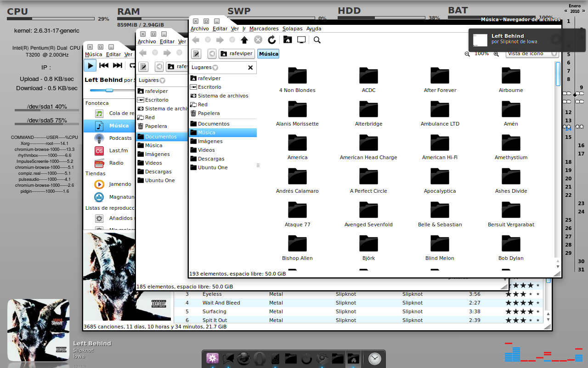Select Descargas in the Música window sidebar

[x=223, y=159]
